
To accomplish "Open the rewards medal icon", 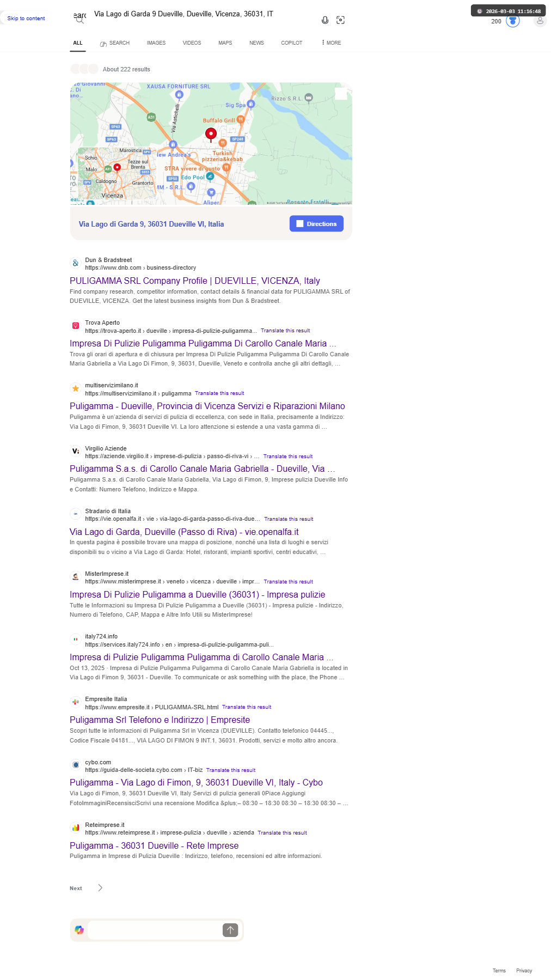I will (x=513, y=21).
